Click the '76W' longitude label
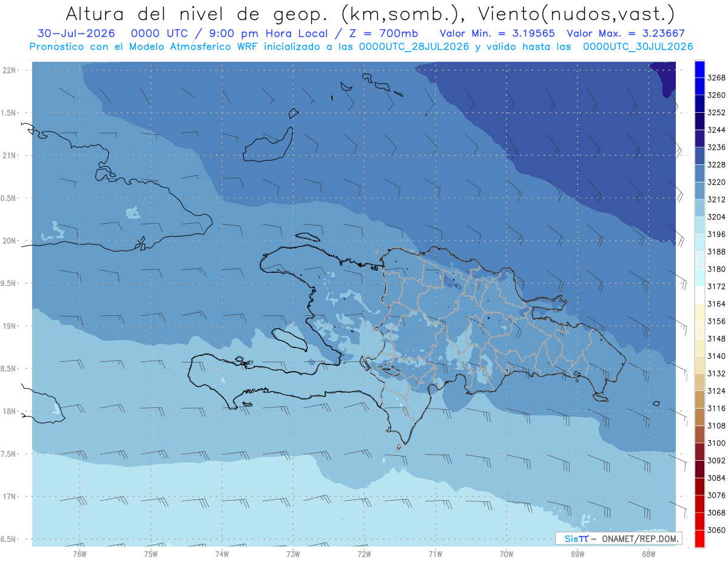This screenshot has width=728, height=562. click(x=79, y=554)
